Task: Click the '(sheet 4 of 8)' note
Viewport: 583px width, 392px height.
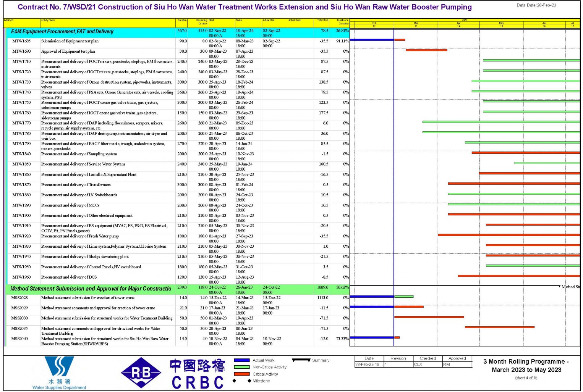Action: [526, 378]
